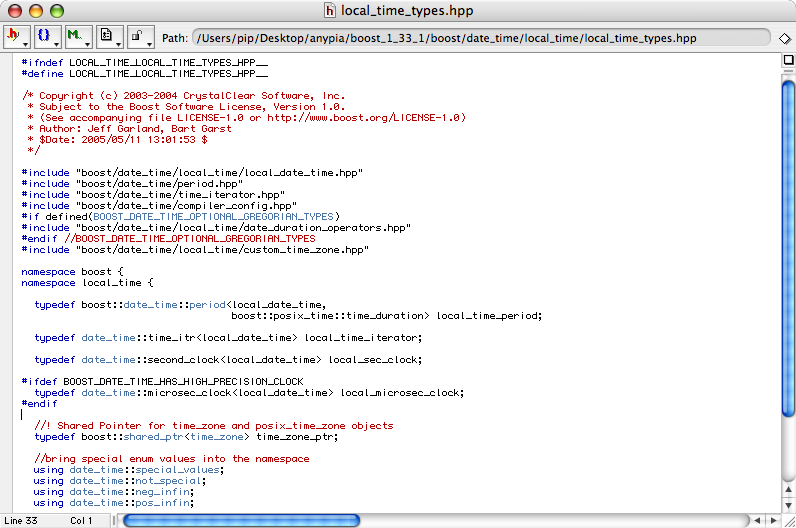796x528 pixels.
Task: Click the #ifndef LOCAL_TIME_LOCAL_TIME_TYPES_HPP__ line
Action: click(x=145, y=63)
